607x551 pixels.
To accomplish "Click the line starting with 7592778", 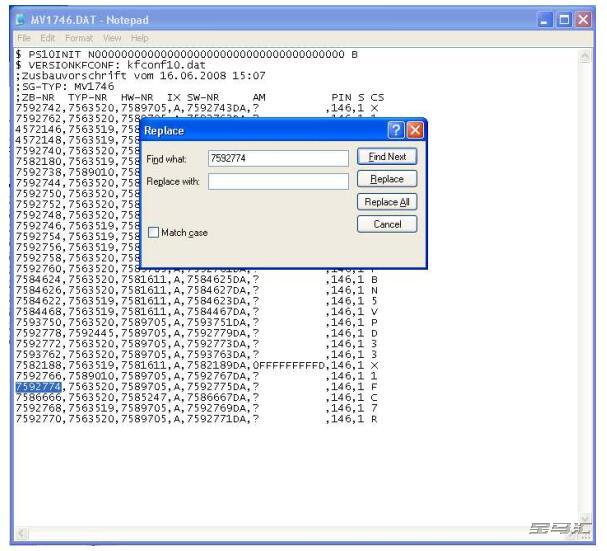I will coord(197,333).
